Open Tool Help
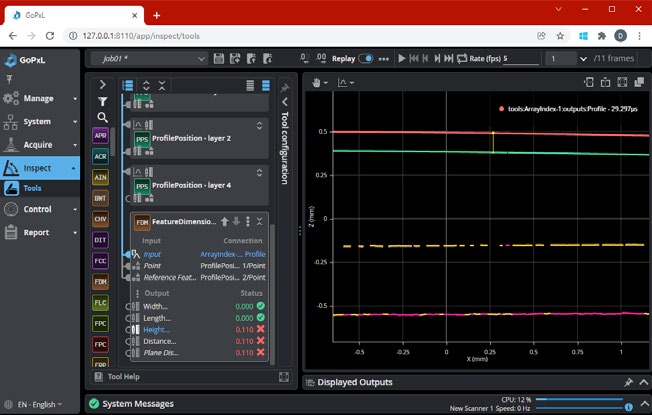This screenshot has height=415, width=652. click(118, 377)
